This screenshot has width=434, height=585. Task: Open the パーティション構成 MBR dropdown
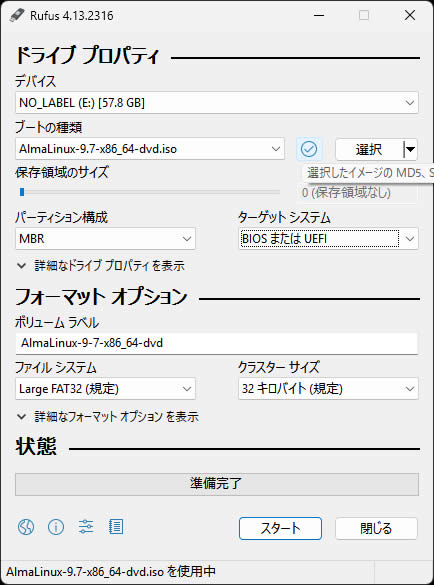pos(105,238)
